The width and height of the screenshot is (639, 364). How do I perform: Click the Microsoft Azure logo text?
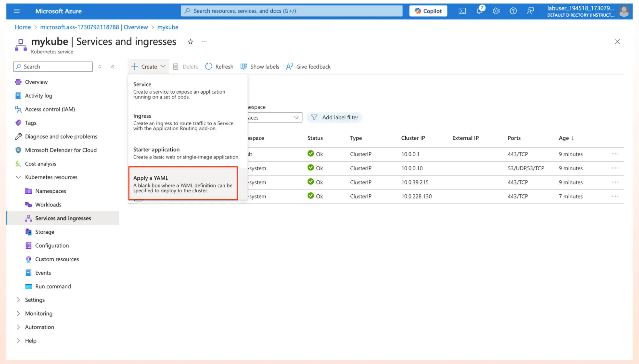(x=58, y=11)
